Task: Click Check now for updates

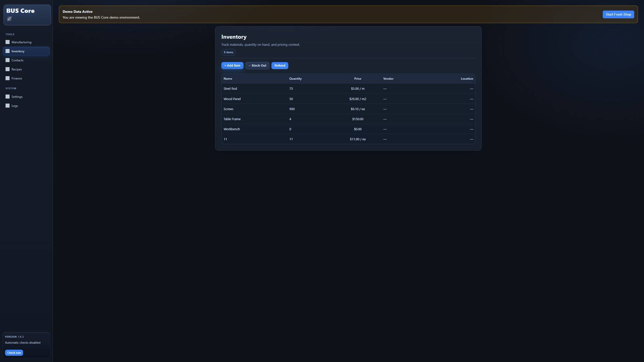Action: (x=14, y=353)
